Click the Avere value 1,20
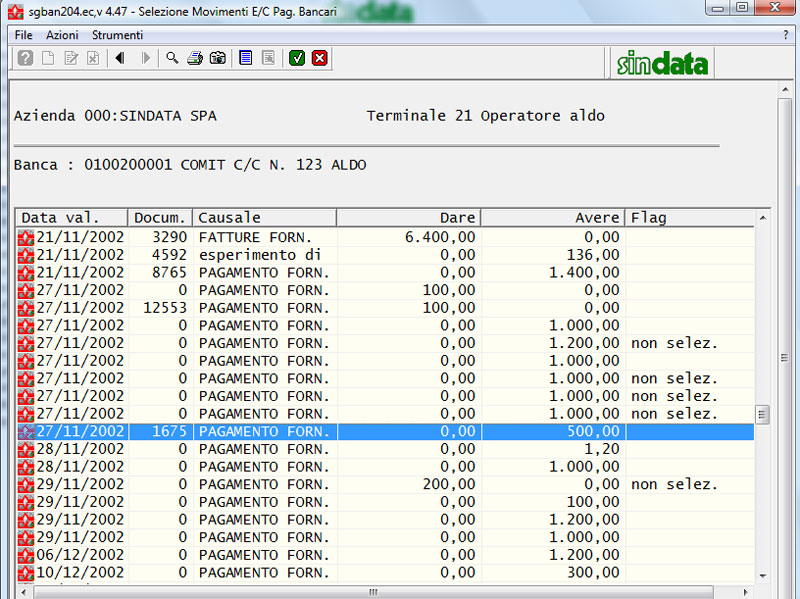800x599 pixels. (602, 449)
